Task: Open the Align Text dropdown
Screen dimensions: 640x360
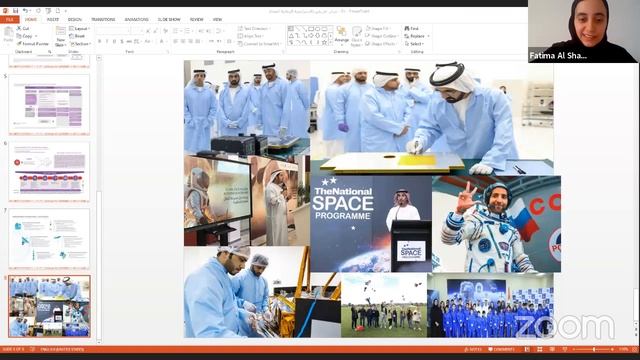Action: click(250, 36)
